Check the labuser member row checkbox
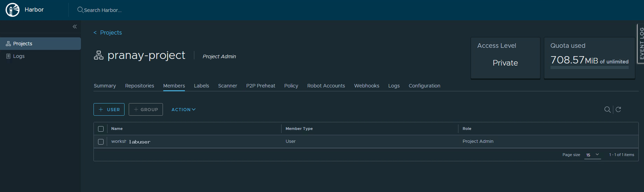The height and width of the screenshot is (192, 644). pyautogui.click(x=101, y=142)
